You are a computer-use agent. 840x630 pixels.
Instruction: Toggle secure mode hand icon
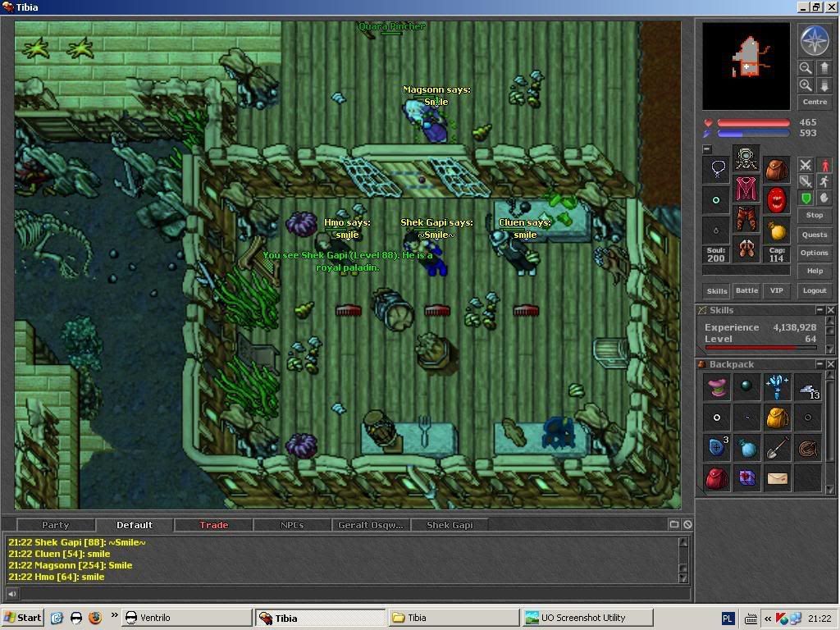(824, 199)
